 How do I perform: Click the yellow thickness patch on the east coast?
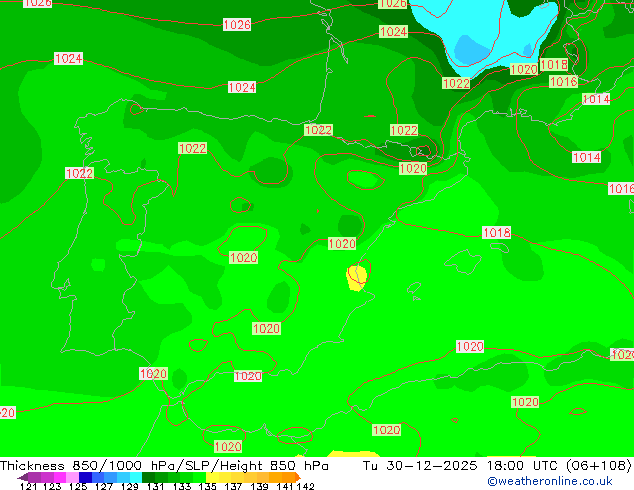click(357, 278)
